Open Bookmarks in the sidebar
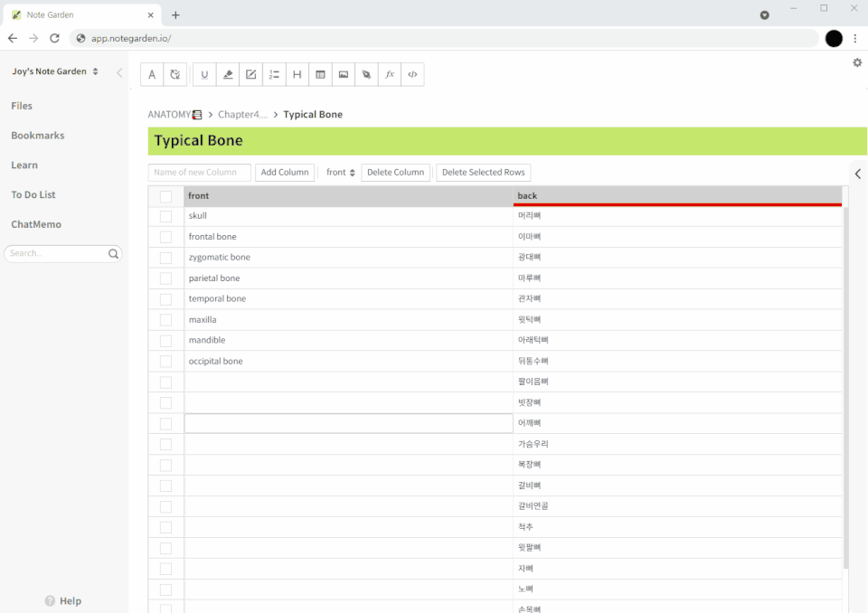The width and height of the screenshot is (868, 613). [38, 136]
